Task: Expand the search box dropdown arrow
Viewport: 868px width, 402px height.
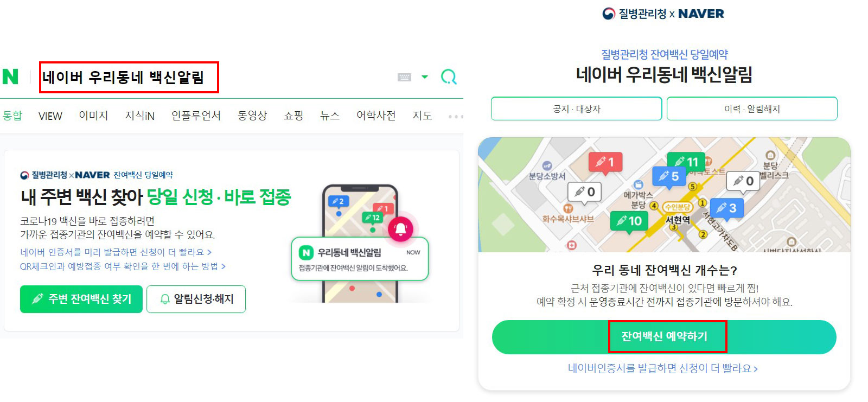Action: [425, 77]
